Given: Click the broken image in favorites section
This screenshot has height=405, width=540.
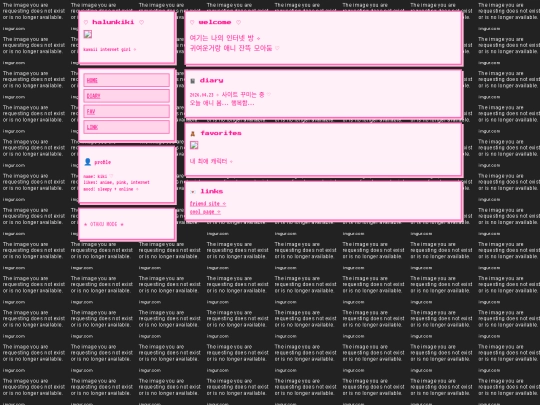Looking at the screenshot, I should click(194, 145).
